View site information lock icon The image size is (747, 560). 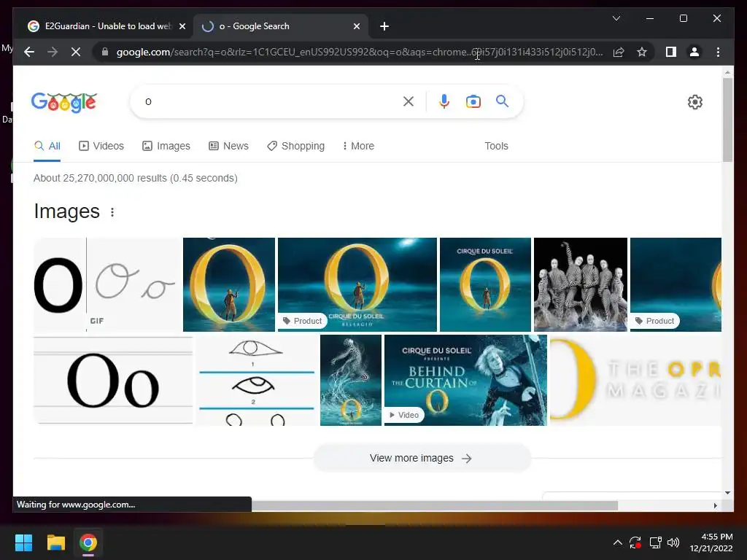click(105, 52)
